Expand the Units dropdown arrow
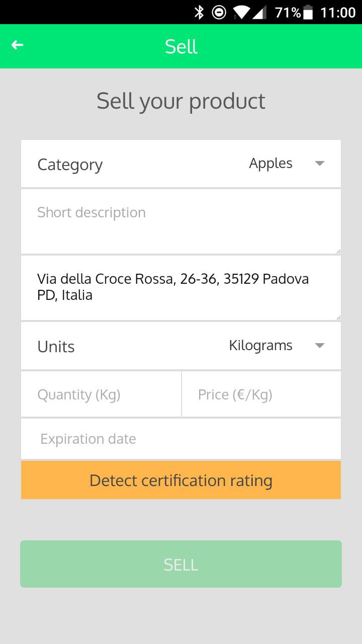The width and height of the screenshot is (362, 644). point(319,346)
